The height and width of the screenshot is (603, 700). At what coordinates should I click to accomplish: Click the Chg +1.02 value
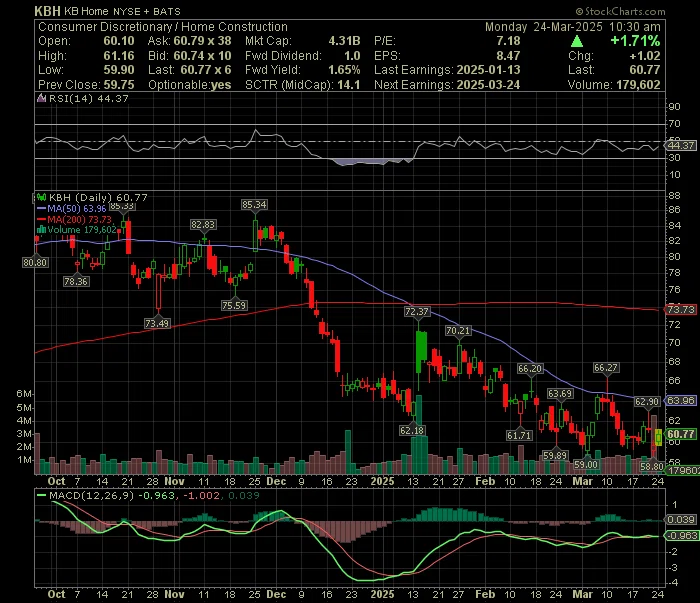(645, 56)
